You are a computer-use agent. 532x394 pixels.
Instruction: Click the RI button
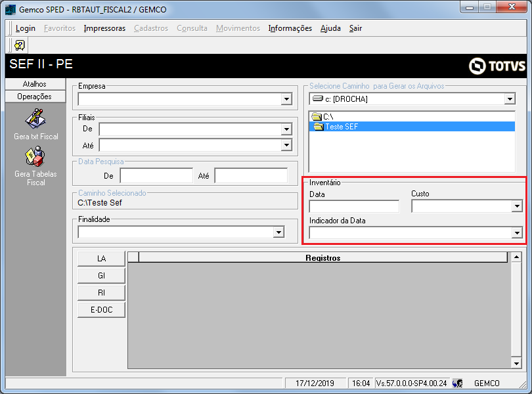(x=101, y=292)
